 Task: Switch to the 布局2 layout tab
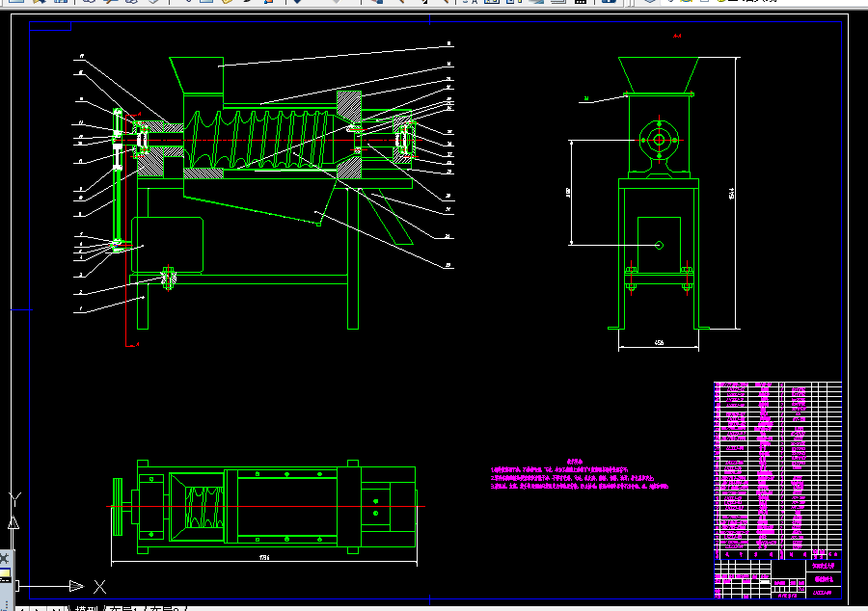(x=166, y=608)
